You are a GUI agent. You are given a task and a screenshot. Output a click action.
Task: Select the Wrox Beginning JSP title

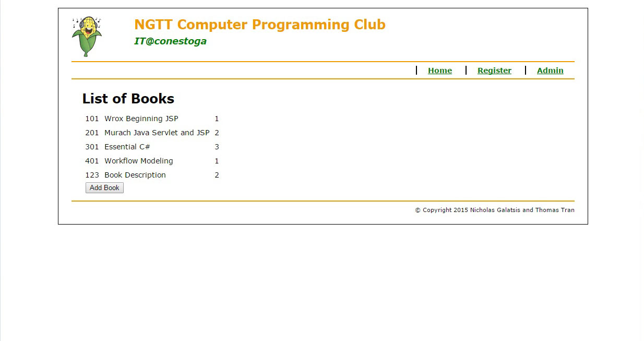(x=141, y=119)
